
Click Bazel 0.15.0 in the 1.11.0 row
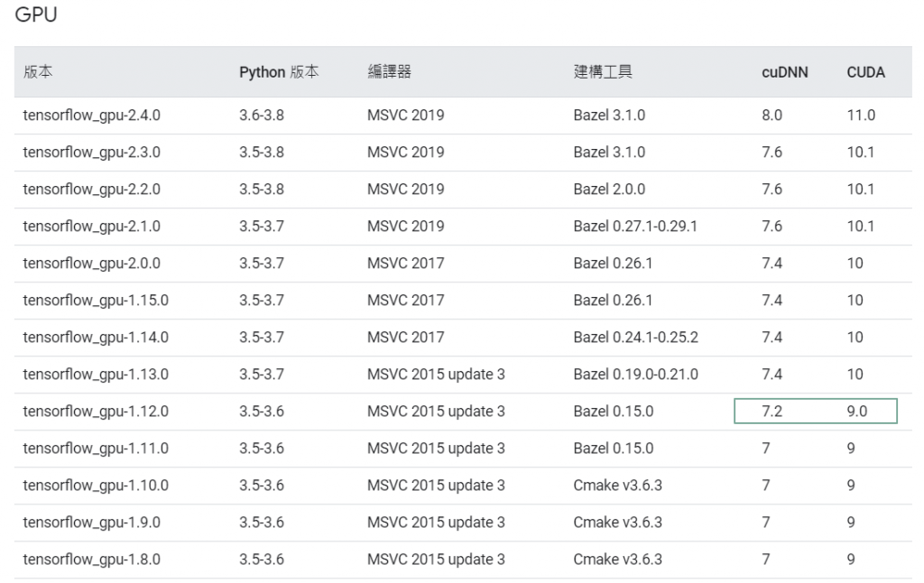tap(614, 449)
